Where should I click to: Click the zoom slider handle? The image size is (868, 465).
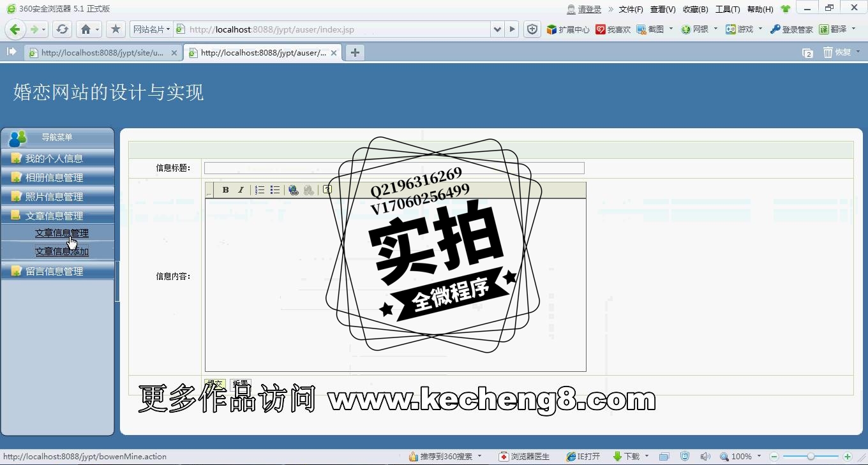811,457
